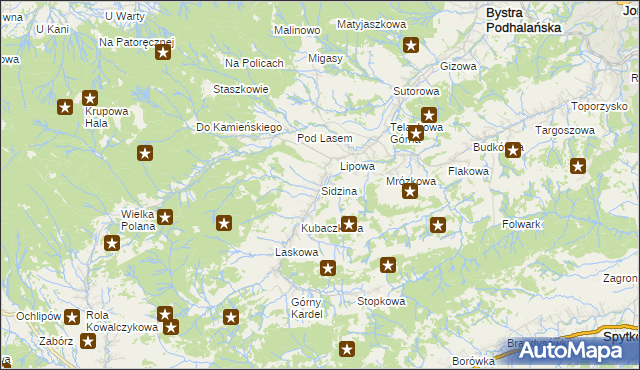
Task: Click the Na Policach label
Action: click(254, 63)
